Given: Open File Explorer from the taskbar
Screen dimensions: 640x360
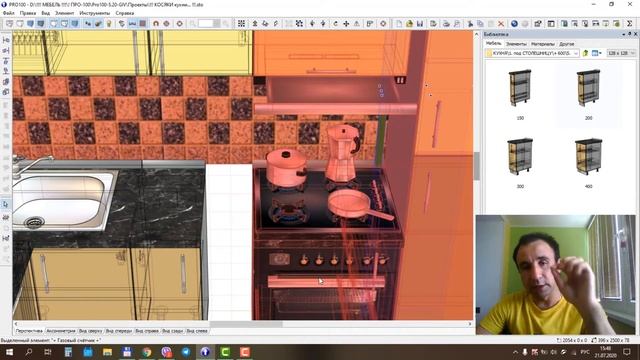Looking at the screenshot, I should pyautogui.click(x=107, y=352).
